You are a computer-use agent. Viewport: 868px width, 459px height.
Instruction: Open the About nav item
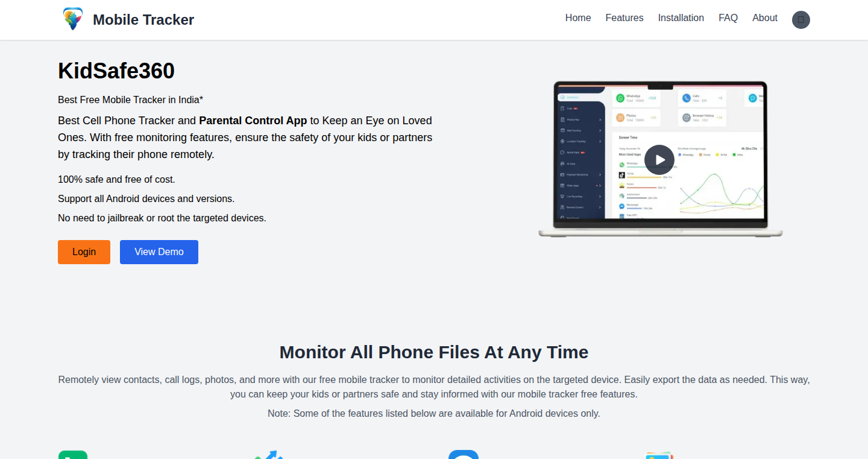[765, 18]
